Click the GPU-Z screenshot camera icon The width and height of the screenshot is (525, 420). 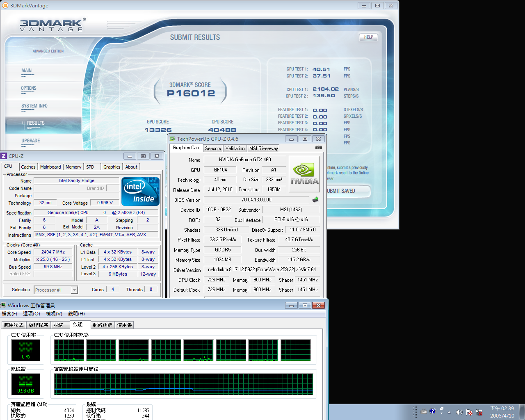(x=319, y=148)
